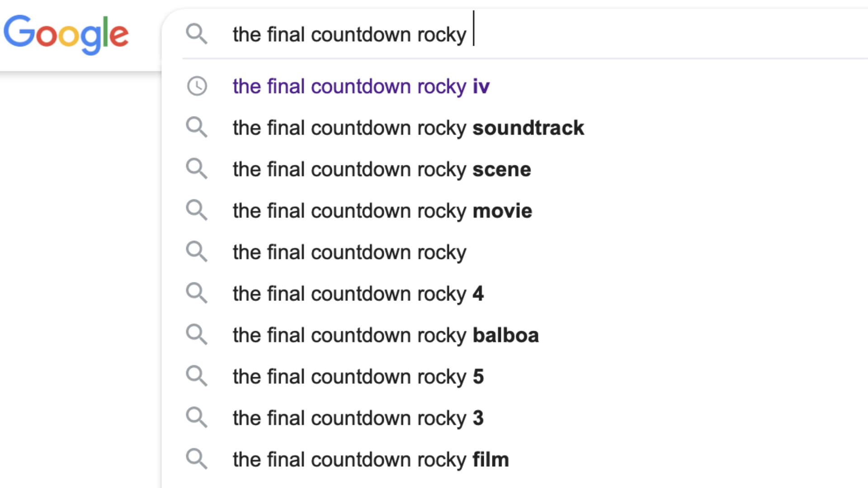Pick the 'rocky 3' suggestion
This screenshot has width=868, height=488.
515,418
